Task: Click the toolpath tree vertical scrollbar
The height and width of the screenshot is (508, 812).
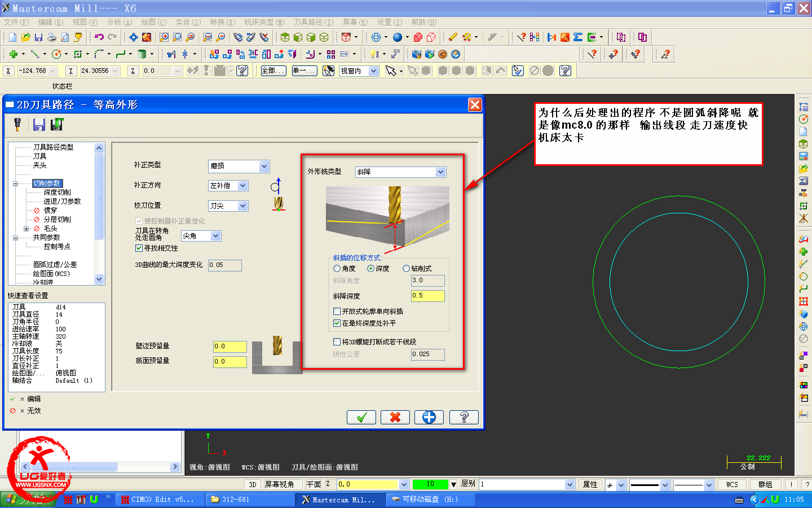Action: point(99,213)
